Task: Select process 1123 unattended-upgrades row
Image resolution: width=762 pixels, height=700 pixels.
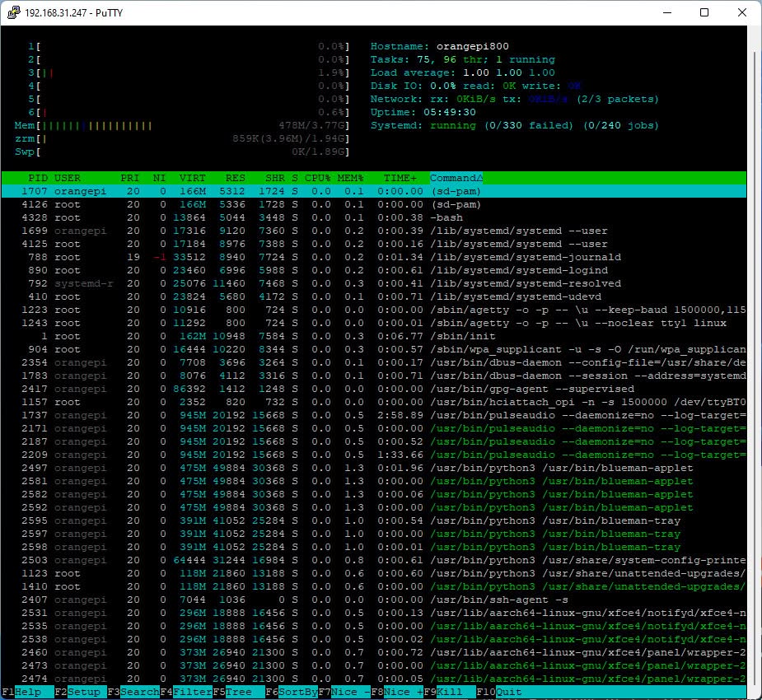Action: [374, 573]
